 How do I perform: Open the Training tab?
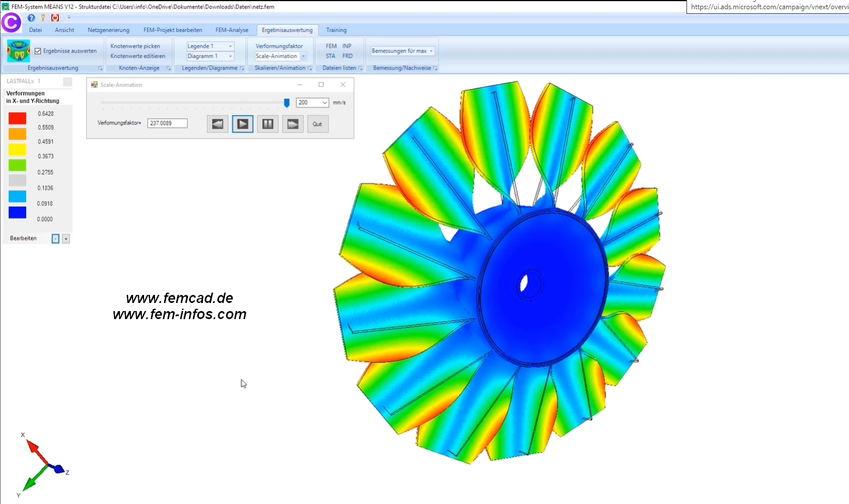(x=336, y=30)
